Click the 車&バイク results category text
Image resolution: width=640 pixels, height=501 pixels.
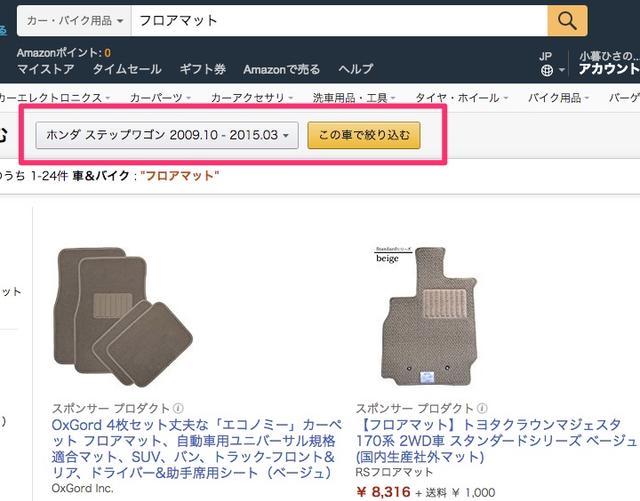pos(101,176)
